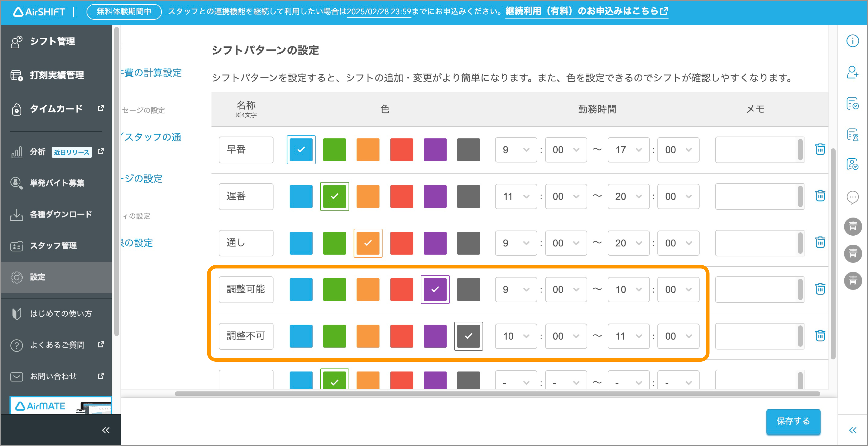Click the add staff person icon
Image resolution: width=868 pixels, height=446 pixels.
[x=853, y=72]
